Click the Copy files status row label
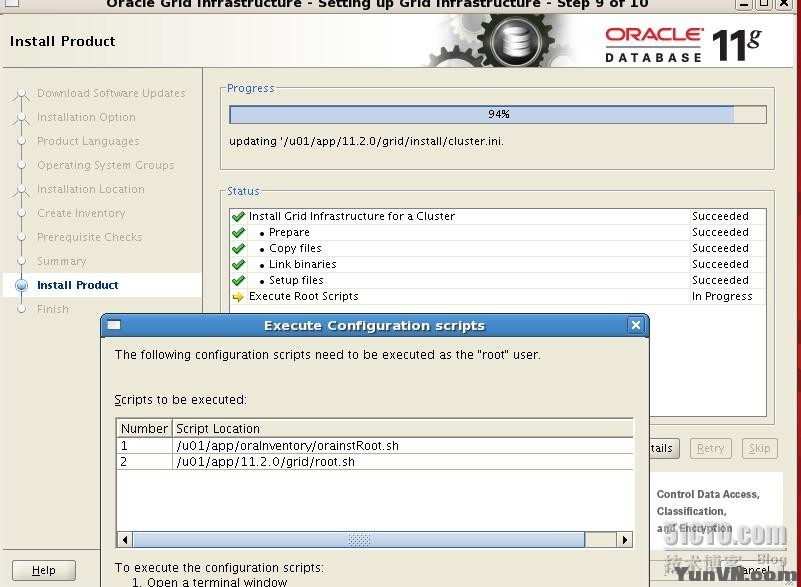This screenshot has height=587, width=801. click(295, 248)
